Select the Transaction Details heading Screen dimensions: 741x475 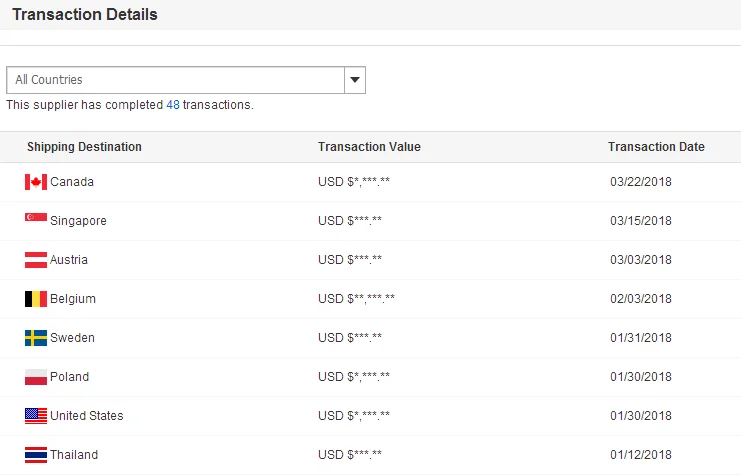pos(84,15)
